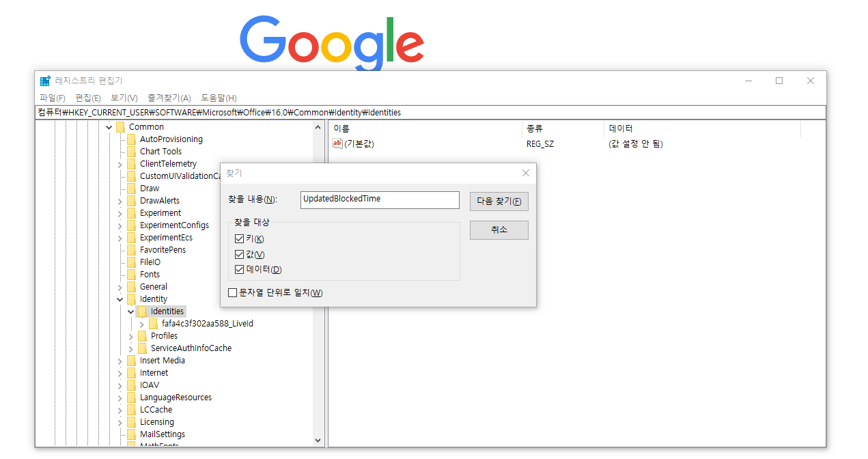This screenshot has width=868, height=459.
Task: Select the AutoProvisioning folder icon
Action: click(x=131, y=139)
